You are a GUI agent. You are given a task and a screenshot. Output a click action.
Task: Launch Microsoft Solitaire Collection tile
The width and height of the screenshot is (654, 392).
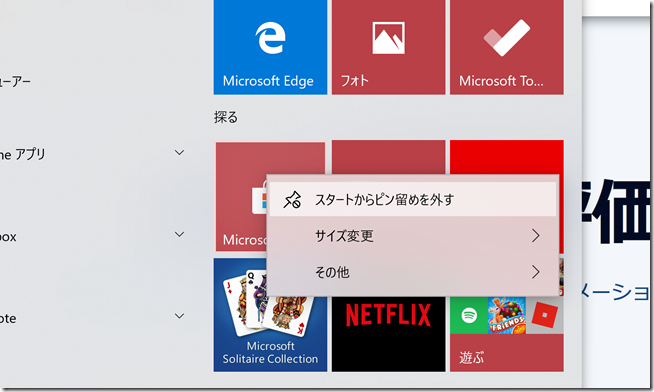pyautogui.click(x=270, y=315)
